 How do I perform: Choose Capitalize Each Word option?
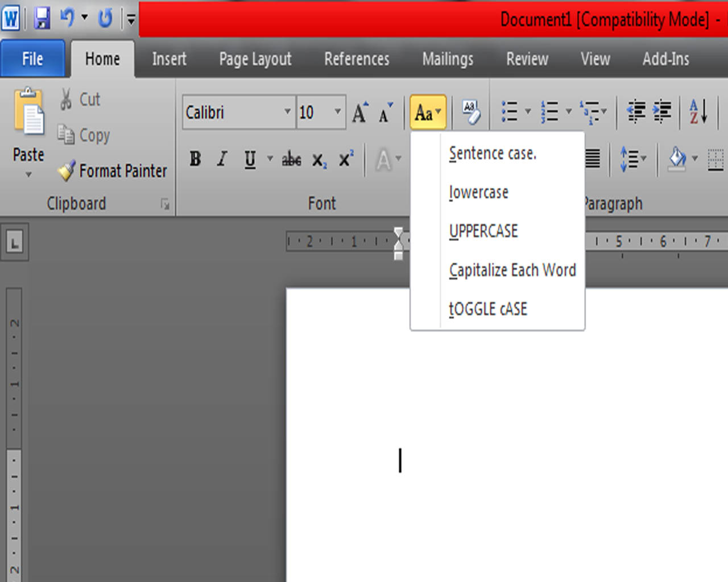pyautogui.click(x=512, y=270)
